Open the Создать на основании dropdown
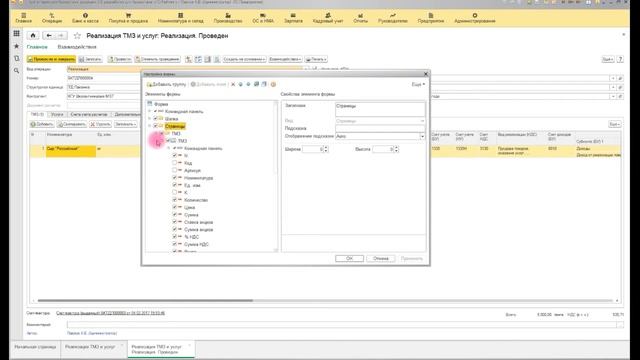 pos(244,59)
